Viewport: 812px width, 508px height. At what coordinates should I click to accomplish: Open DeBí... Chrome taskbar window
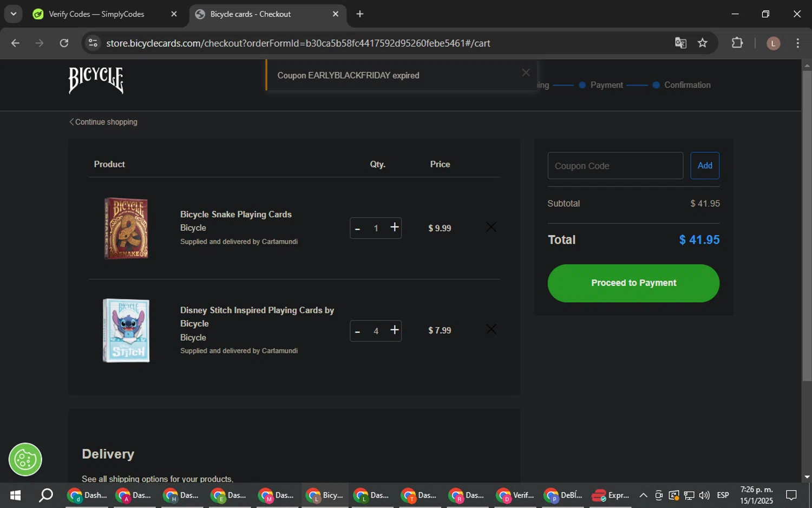(x=563, y=495)
